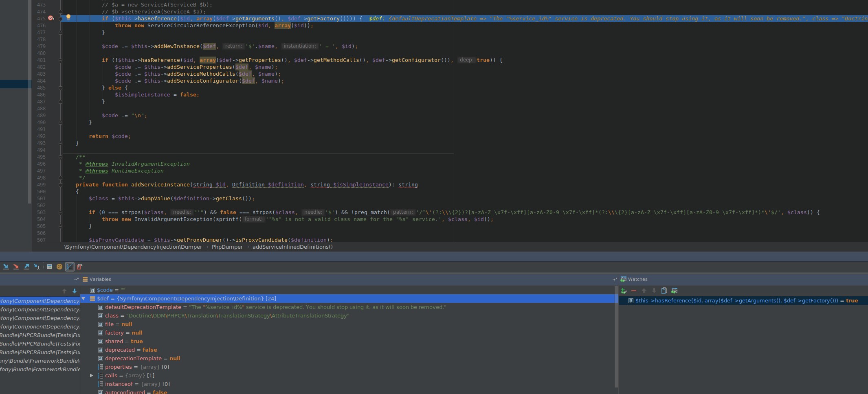This screenshot has width=868, height=394.
Task: Click the @throws InvalidArgumentException tag
Action: click(137, 164)
